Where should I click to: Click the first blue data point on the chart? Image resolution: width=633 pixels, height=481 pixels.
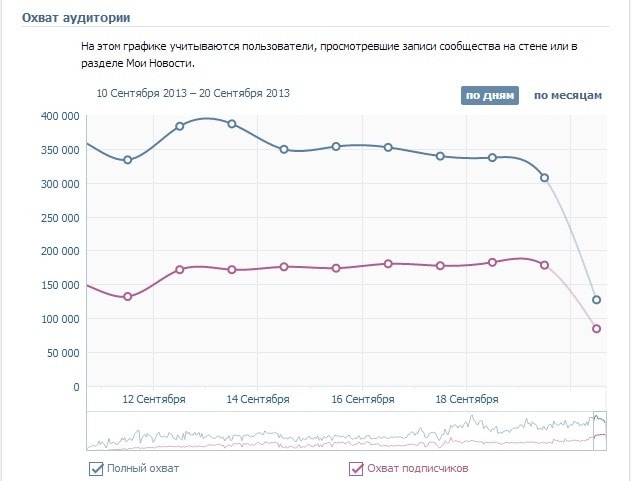128,160
